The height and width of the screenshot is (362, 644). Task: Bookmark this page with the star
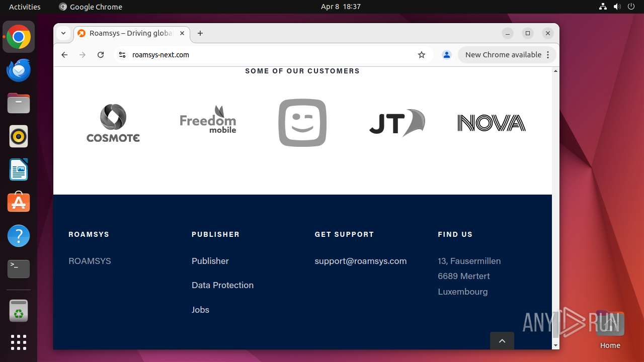(x=422, y=55)
